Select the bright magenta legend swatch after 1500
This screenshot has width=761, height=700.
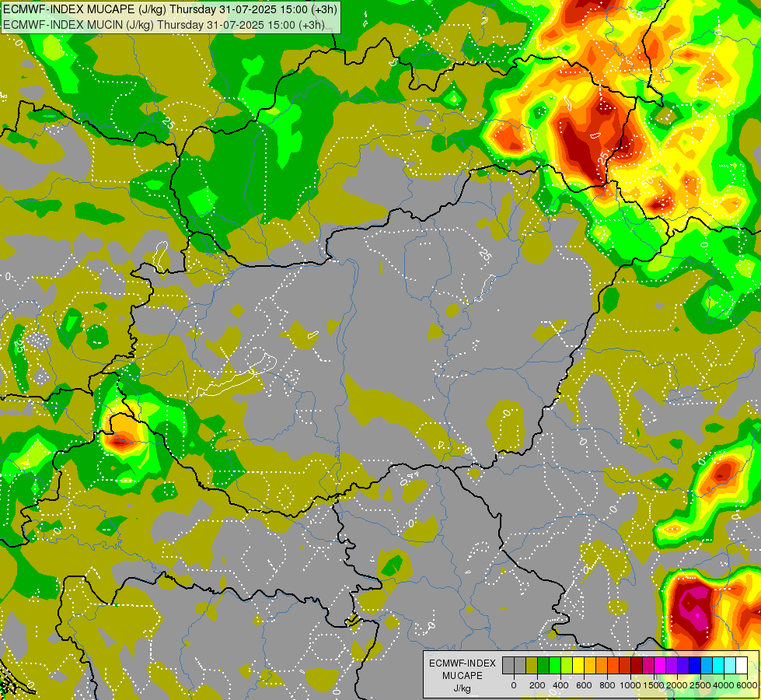point(660,666)
